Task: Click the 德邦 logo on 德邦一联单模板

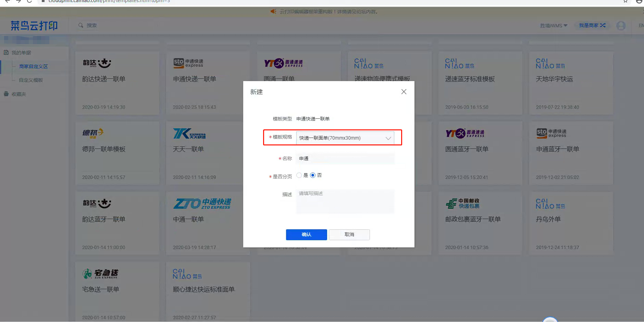Action: [x=93, y=133]
